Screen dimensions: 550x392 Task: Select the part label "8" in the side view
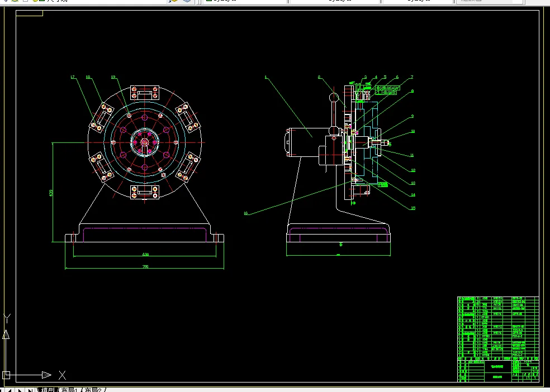click(412, 91)
